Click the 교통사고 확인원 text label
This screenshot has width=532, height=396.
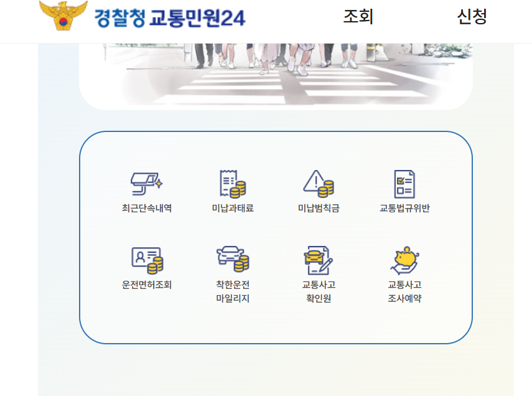(319, 291)
